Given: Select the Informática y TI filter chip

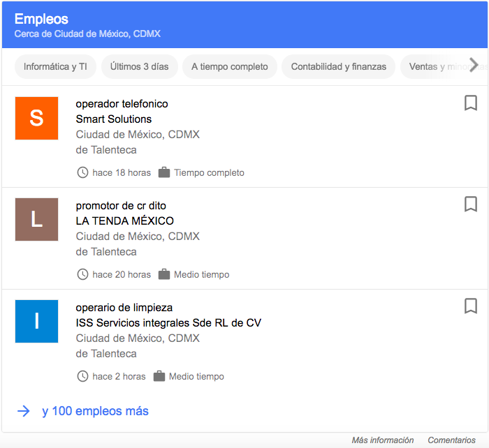Looking at the screenshot, I should coord(55,67).
